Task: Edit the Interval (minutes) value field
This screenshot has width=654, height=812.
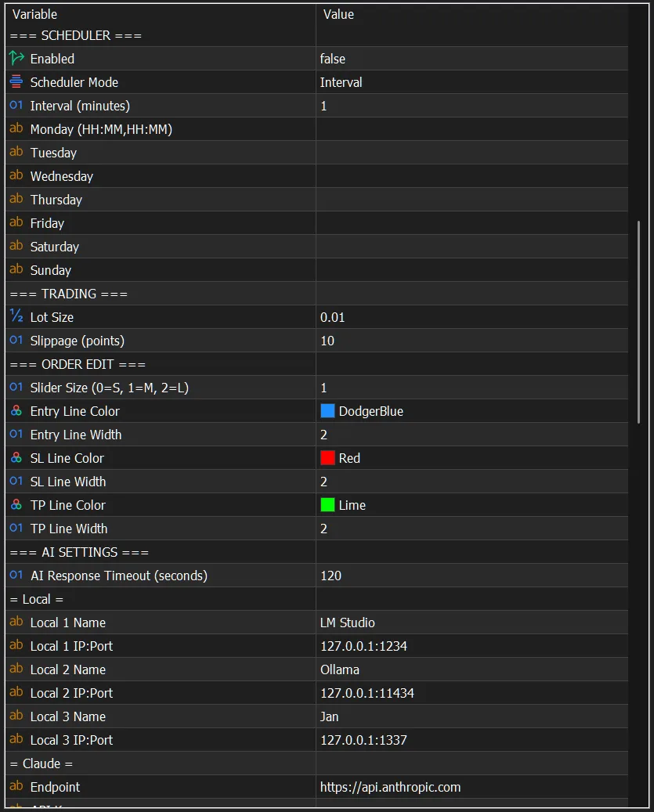Action: (x=472, y=106)
